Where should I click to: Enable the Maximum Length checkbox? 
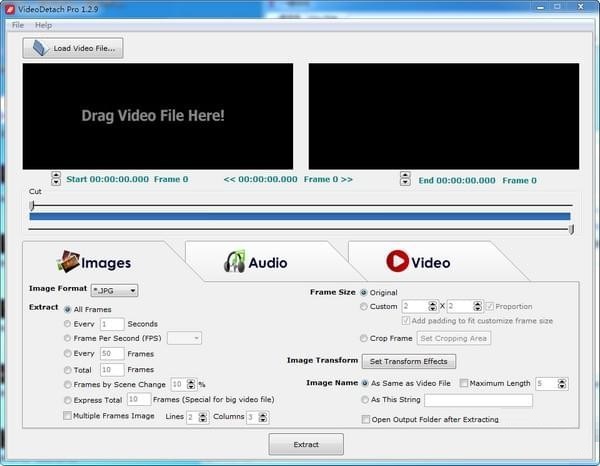464,383
